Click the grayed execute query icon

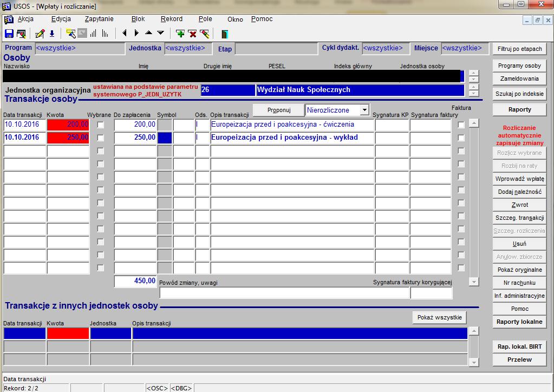[x=82, y=34]
